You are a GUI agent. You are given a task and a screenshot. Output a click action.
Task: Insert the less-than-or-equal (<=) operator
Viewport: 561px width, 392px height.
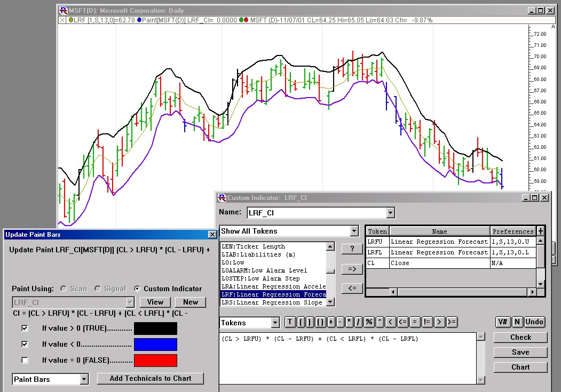402,322
